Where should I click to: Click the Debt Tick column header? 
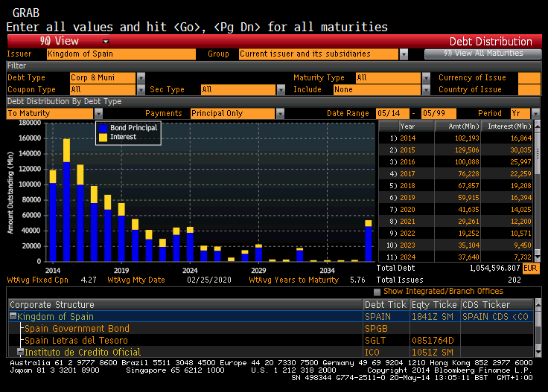(x=386, y=305)
